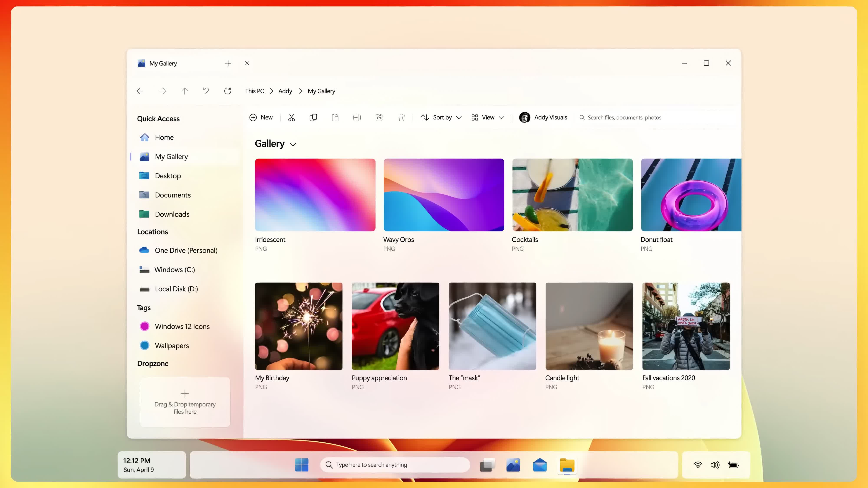Viewport: 868px width, 488px height.
Task: Click the taskbar search box
Action: click(395, 465)
